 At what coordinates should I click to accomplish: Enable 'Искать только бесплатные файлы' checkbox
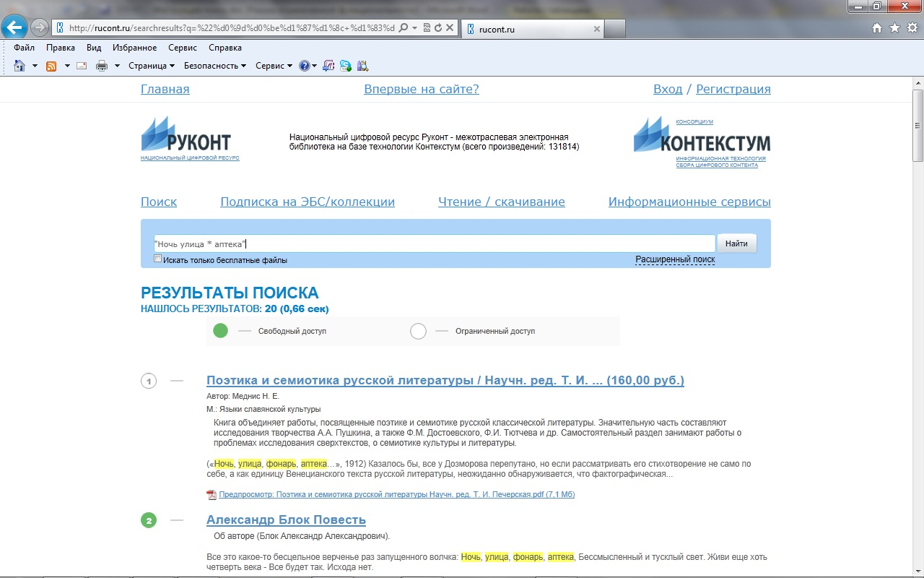[158, 259]
